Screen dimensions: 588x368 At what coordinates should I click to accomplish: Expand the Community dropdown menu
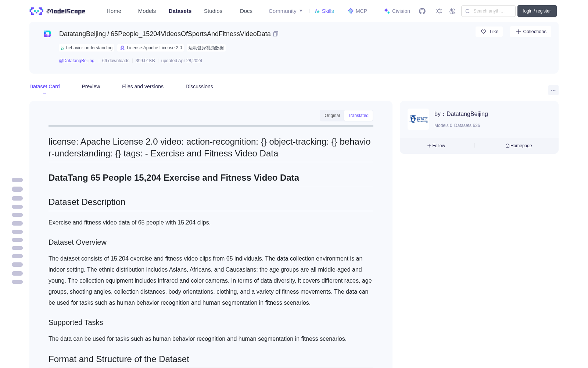[x=286, y=11]
